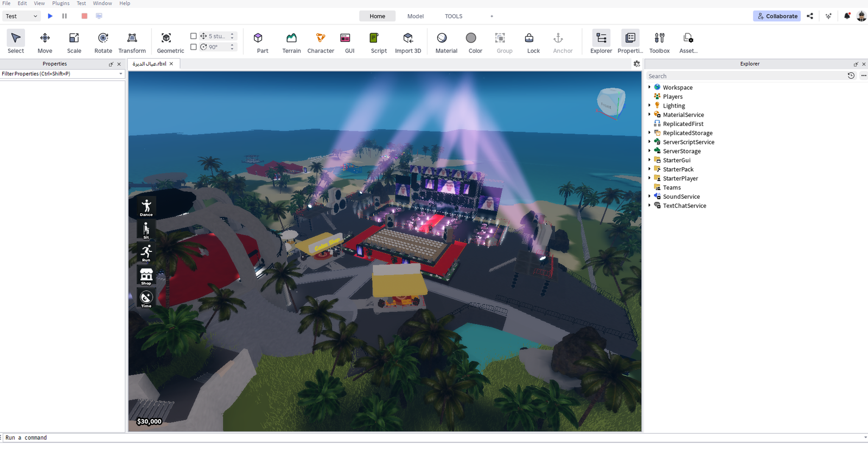Open the Test mode dropdown

coord(22,16)
